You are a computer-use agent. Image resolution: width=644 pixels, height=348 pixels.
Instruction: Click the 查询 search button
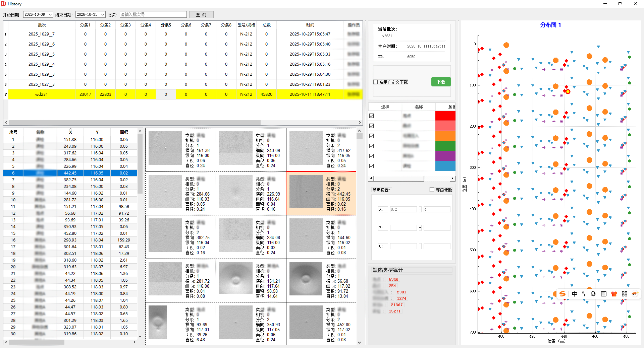pos(201,15)
